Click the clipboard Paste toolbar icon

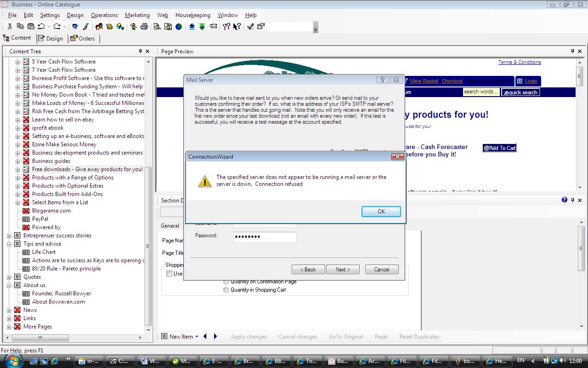click(x=31, y=27)
